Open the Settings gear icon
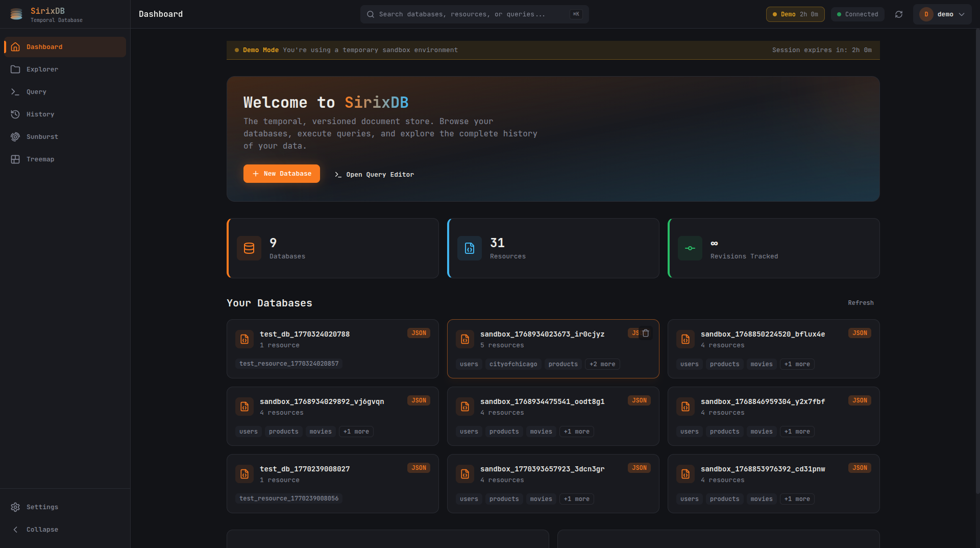 tap(15, 507)
